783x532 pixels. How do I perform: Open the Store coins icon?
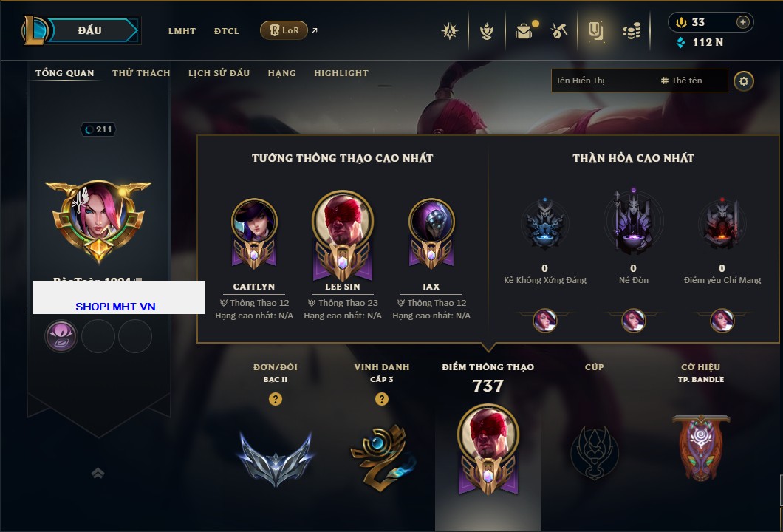coord(632,32)
